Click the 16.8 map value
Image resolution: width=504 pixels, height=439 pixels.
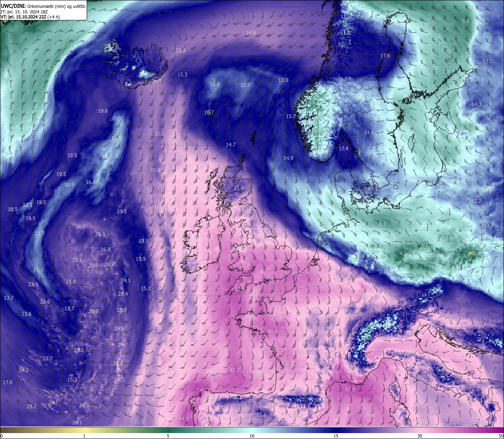(106, 249)
